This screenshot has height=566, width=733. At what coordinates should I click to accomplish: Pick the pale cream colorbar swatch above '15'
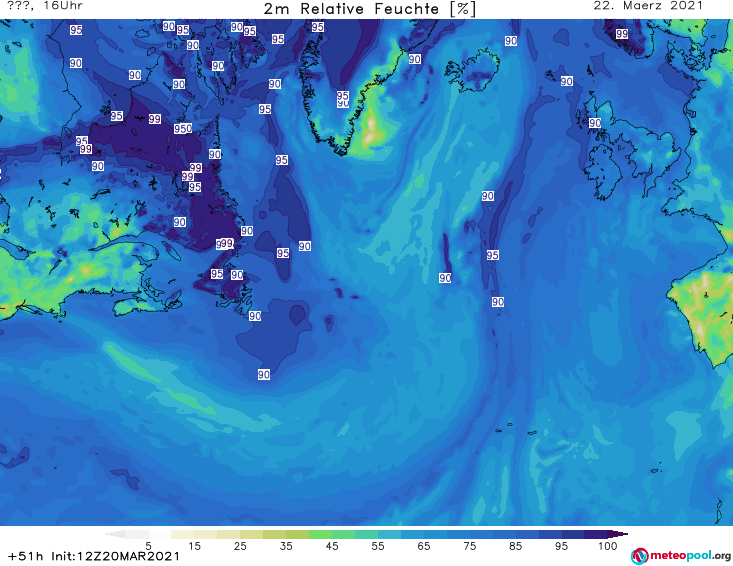click(183, 534)
